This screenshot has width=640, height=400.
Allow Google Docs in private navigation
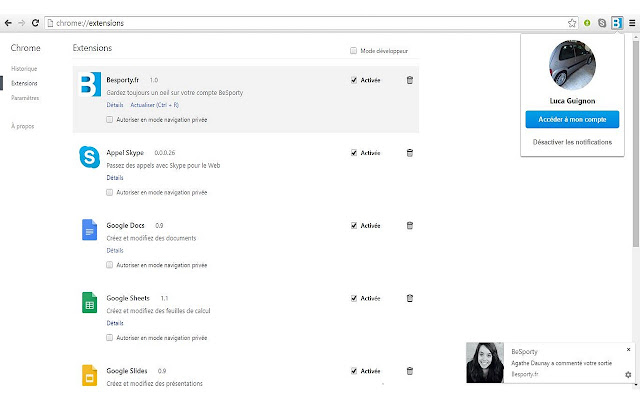[109, 265]
